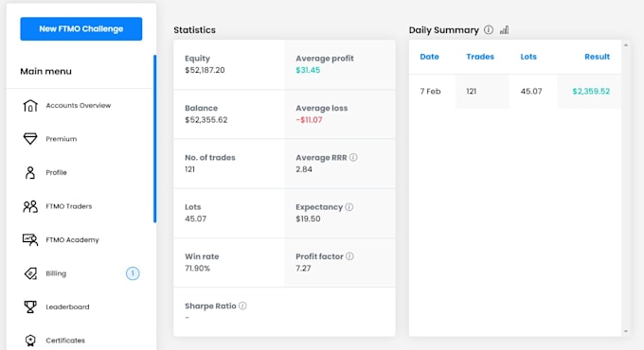This screenshot has width=644, height=350.
Task: Click the Billing tag icon
Action: 30,273
